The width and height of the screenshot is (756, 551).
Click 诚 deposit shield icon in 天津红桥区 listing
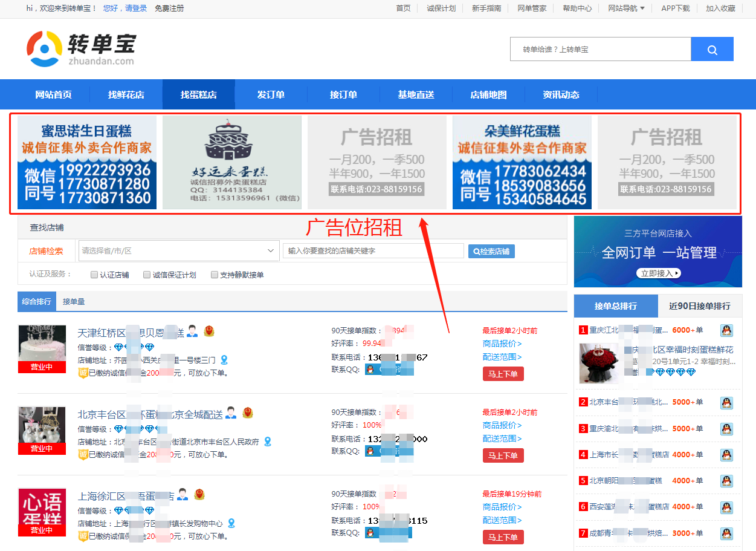(x=83, y=373)
